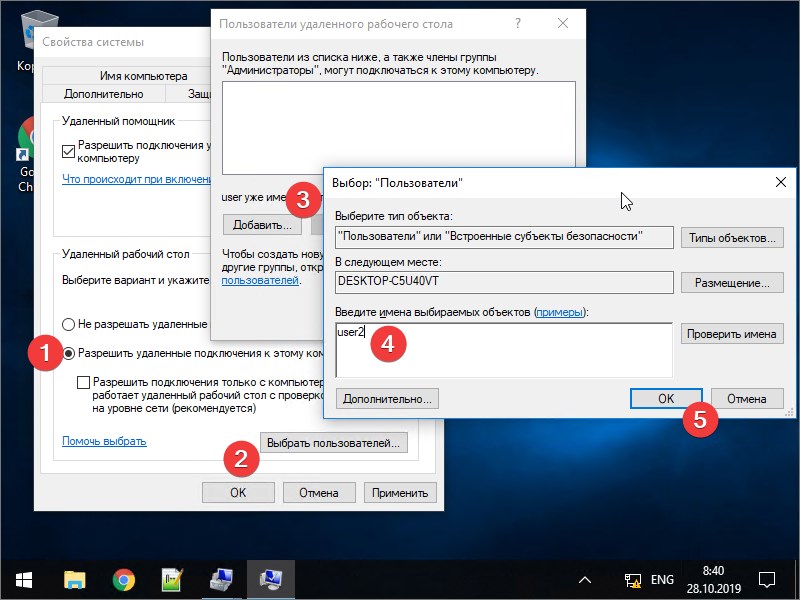Screen dimensions: 800x600
Task: Confirm System Properties with OK
Action: coord(238,493)
